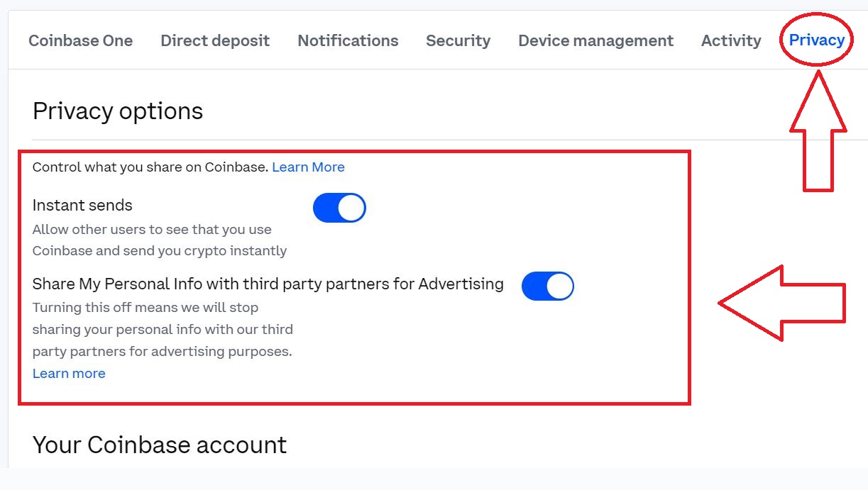
Task: Click the circled Privacy tab
Action: (x=816, y=40)
